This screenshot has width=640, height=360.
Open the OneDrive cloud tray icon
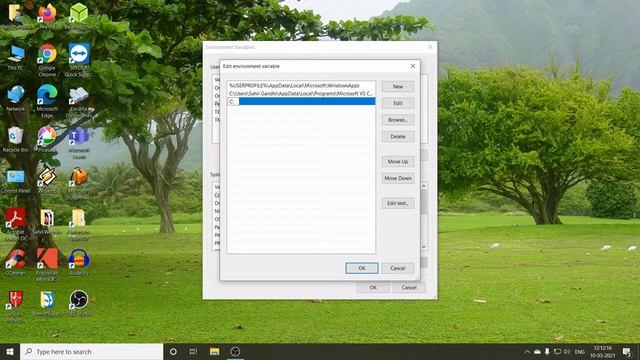pyautogui.click(x=538, y=351)
